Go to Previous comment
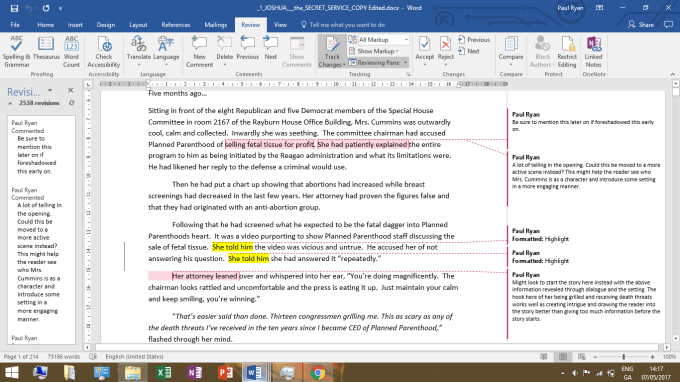 tap(248, 49)
